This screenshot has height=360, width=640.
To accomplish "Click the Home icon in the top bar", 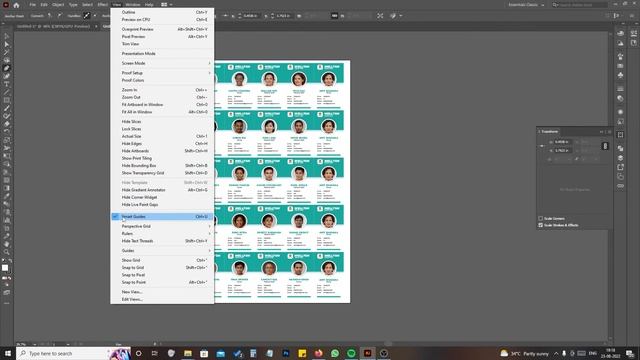I will pyautogui.click(x=16, y=5).
